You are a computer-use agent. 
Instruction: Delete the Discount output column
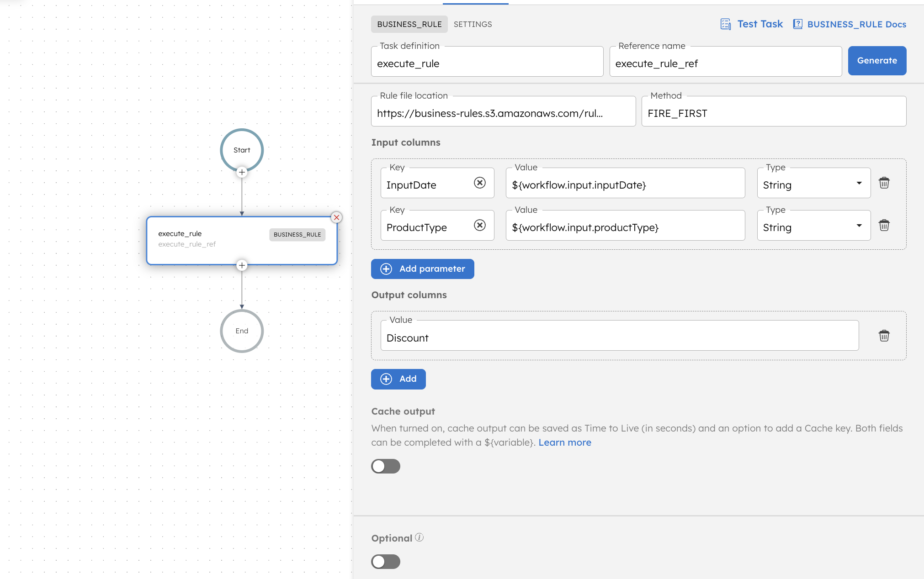pos(884,336)
